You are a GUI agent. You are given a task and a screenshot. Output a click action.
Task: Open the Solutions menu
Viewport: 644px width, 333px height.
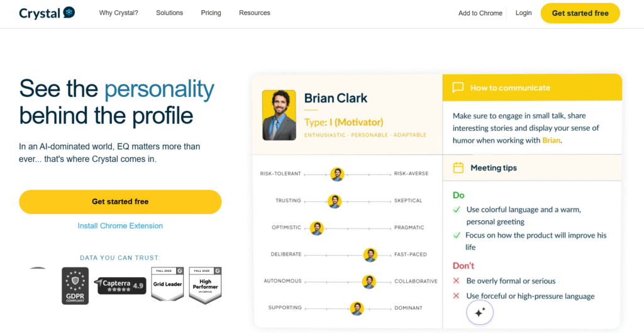pyautogui.click(x=169, y=13)
